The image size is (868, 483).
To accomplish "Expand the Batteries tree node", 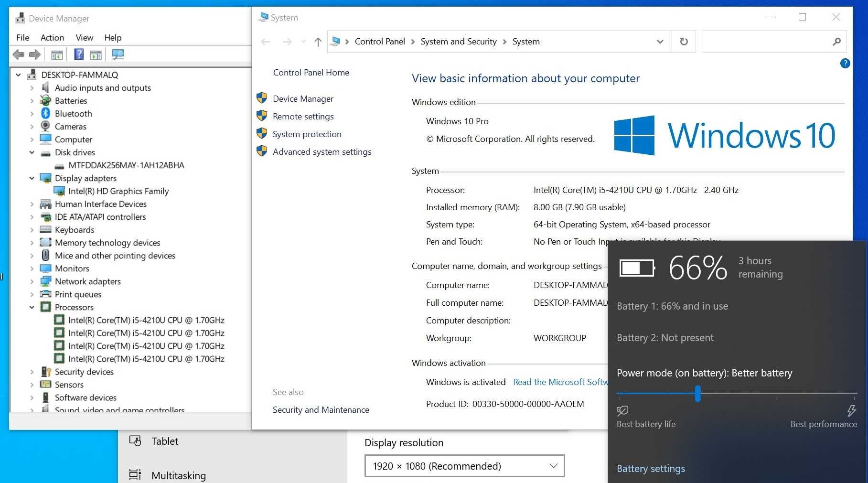I will [x=32, y=101].
